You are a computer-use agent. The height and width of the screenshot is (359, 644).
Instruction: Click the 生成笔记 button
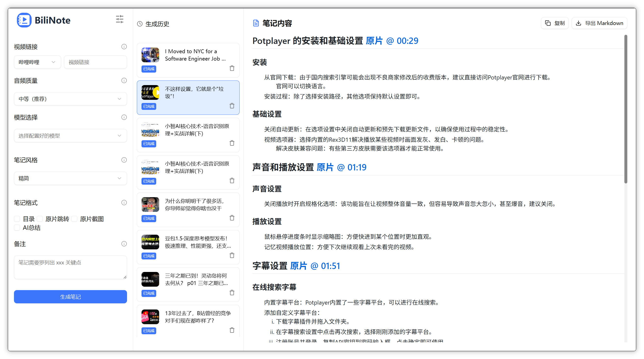[70, 297]
